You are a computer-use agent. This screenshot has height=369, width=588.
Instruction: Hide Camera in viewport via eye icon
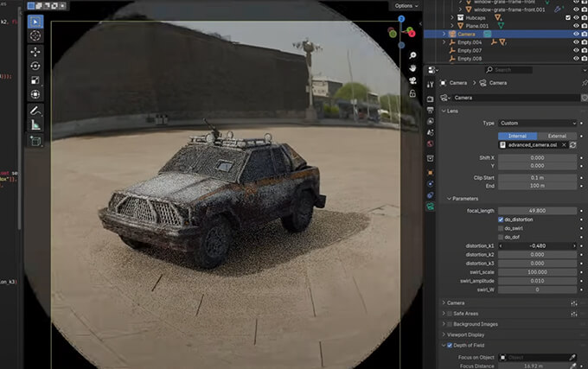click(577, 34)
